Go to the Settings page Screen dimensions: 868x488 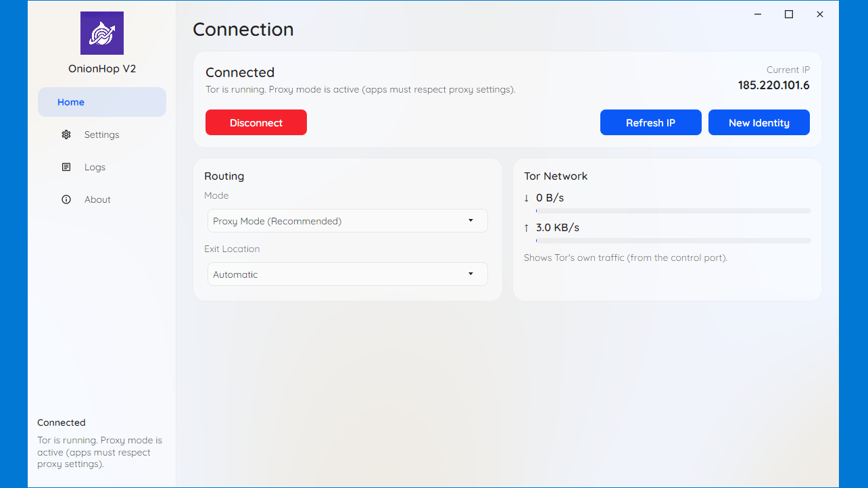[x=101, y=135]
